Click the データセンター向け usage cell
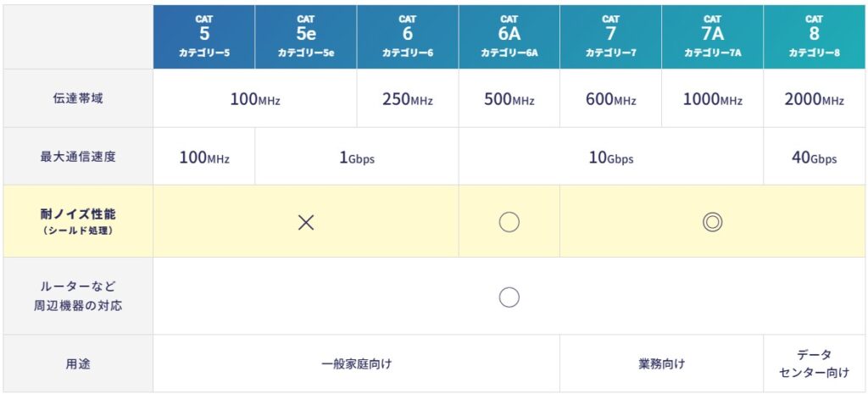Screen dimensions: 868x394 (814, 363)
